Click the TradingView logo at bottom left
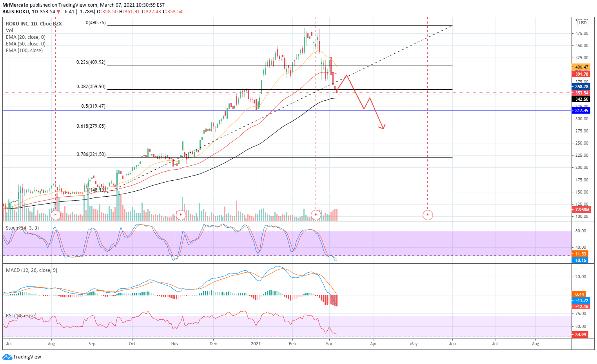 click(22, 357)
